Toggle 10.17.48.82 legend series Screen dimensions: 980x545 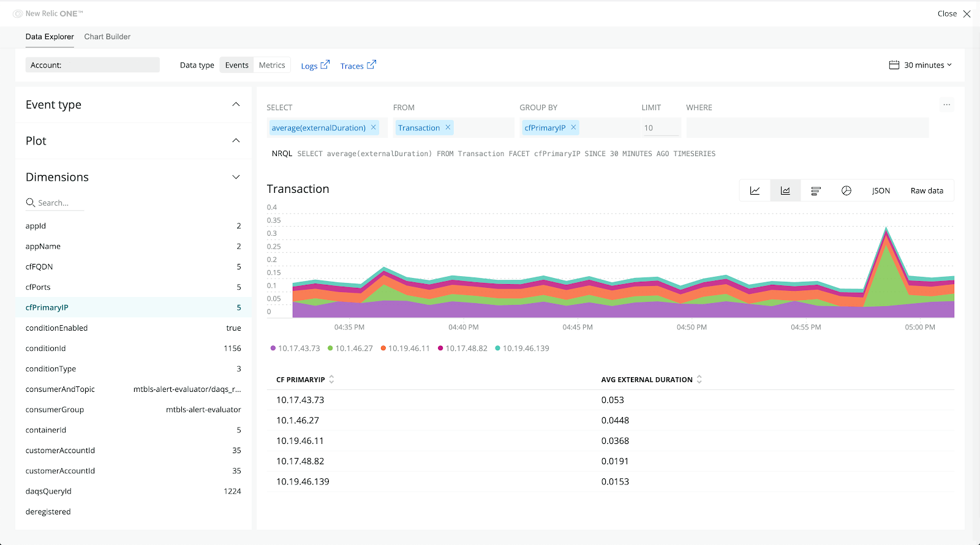tap(462, 348)
